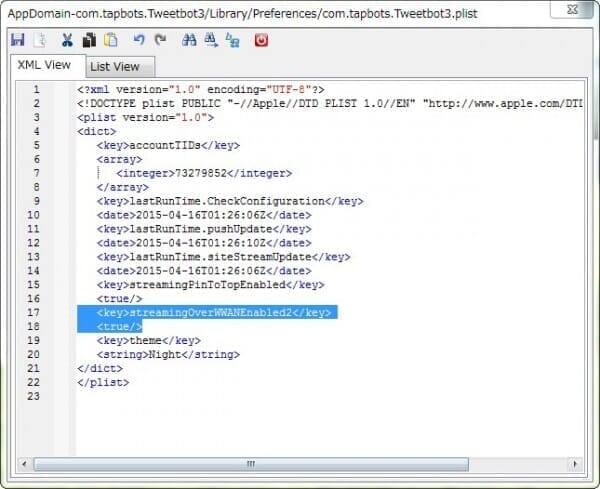Click the closing </array> tag
This screenshot has height=489, width=600.
(122, 187)
